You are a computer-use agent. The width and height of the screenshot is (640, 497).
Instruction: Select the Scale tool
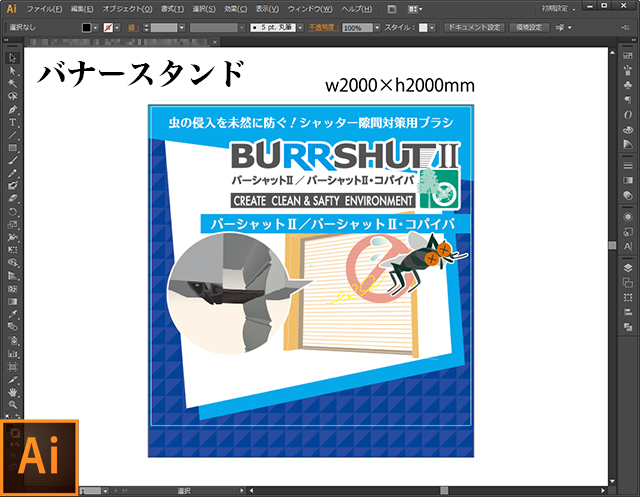[12, 224]
